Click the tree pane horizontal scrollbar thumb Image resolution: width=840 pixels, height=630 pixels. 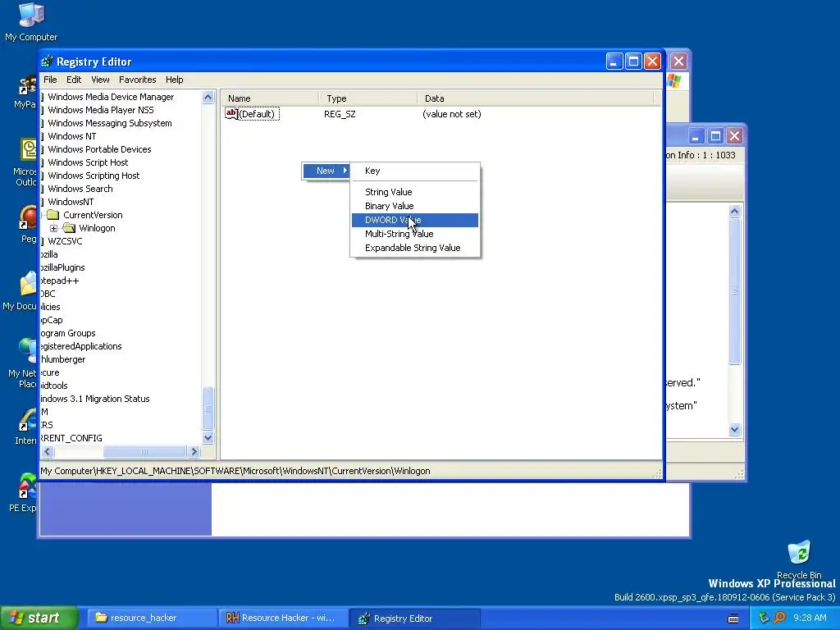[144, 452]
